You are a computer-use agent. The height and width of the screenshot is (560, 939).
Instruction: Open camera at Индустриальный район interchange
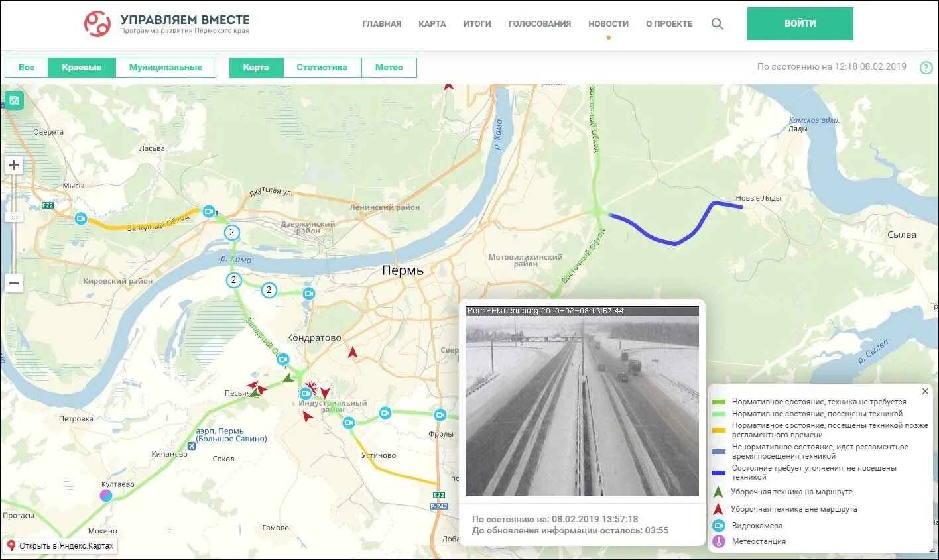(306, 394)
